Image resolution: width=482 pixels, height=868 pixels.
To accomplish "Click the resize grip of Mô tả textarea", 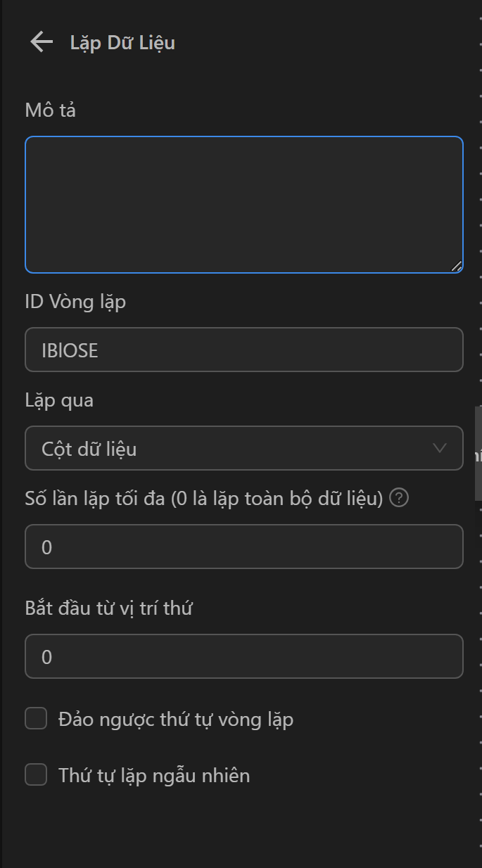I will [456, 266].
